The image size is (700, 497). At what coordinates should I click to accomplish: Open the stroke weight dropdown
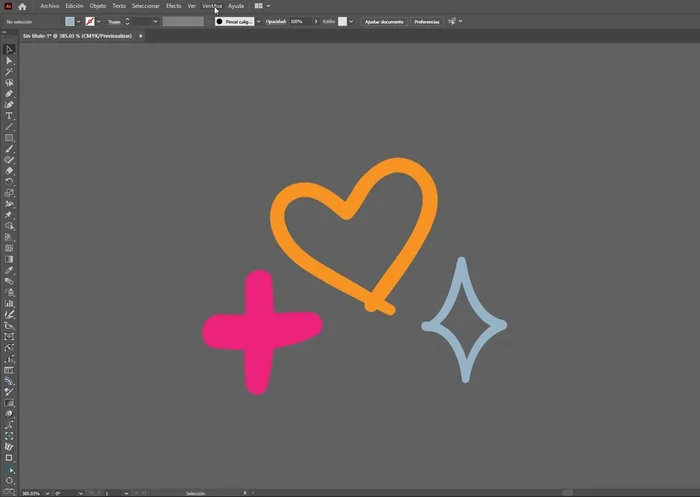pos(155,21)
